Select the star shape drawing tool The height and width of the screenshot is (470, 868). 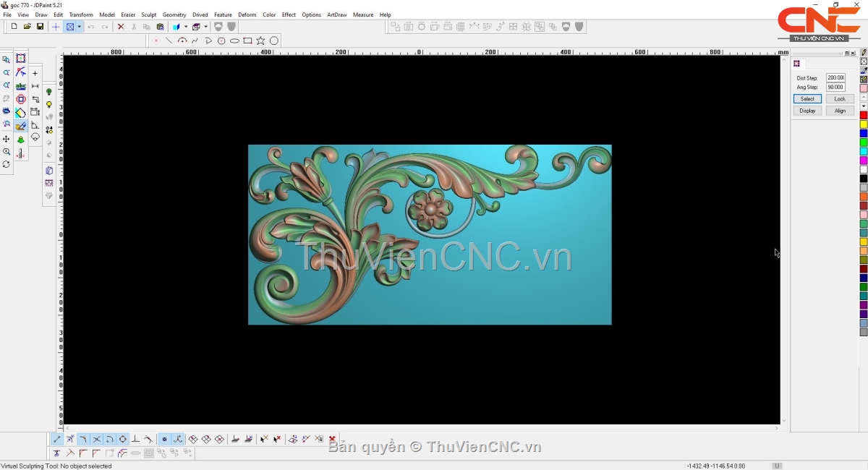point(260,41)
